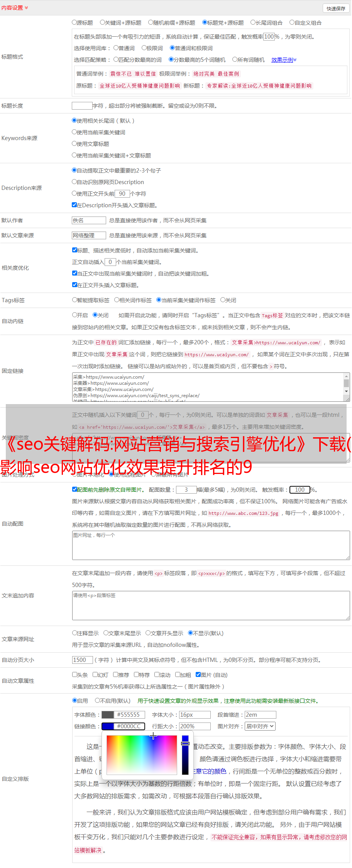Check the 幻灯 article attribute
Screen dimensions: 352x868
95,675
